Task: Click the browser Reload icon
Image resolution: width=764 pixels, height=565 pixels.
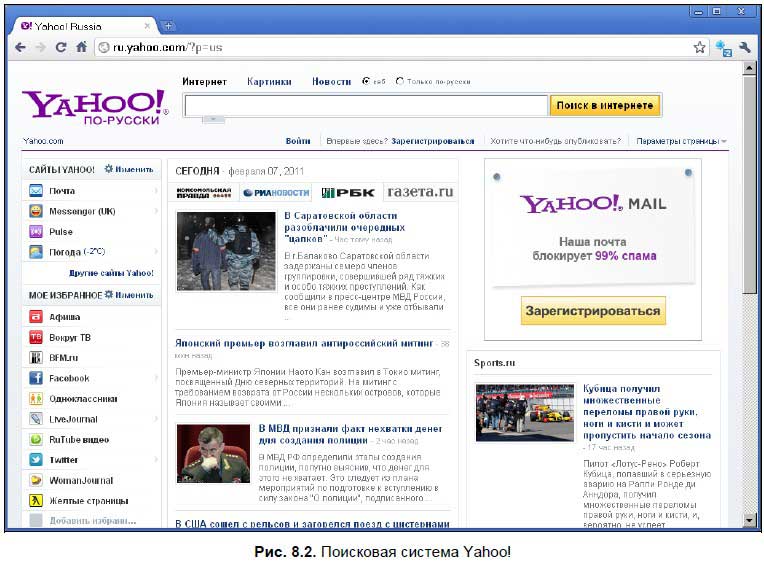Action: coord(61,47)
